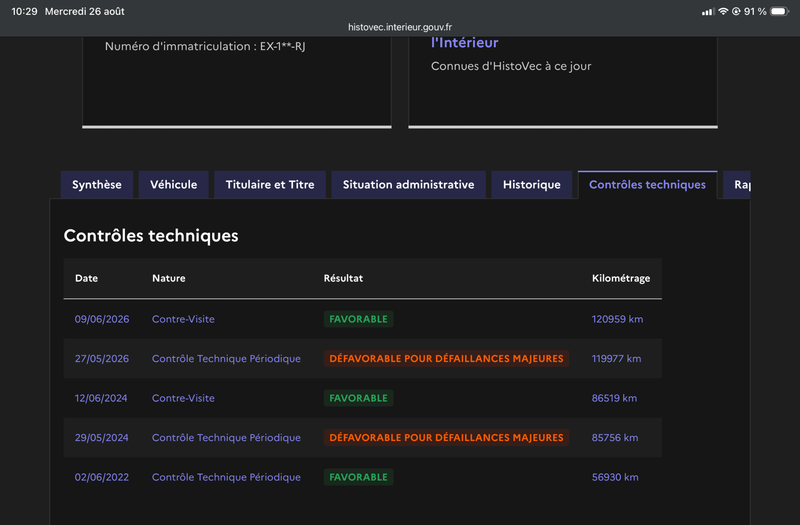The height and width of the screenshot is (525, 800).
Task: Click the Résultat column header
Action: pos(343,278)
